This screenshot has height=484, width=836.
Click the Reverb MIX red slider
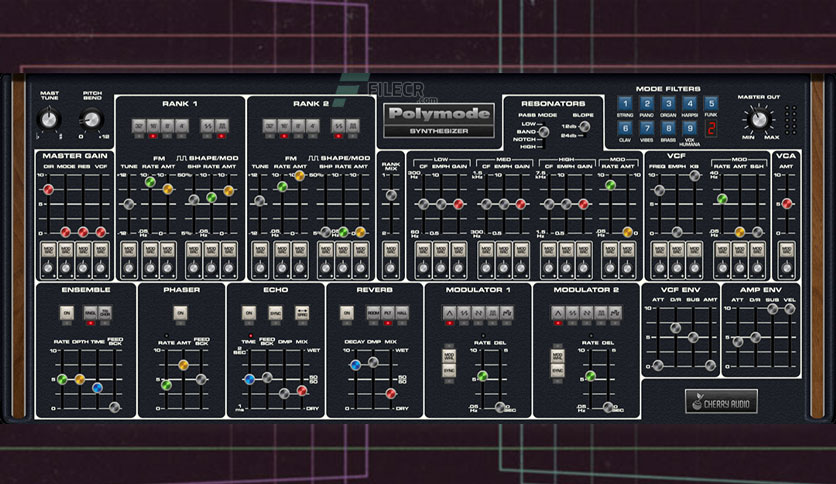click(391, 393)
